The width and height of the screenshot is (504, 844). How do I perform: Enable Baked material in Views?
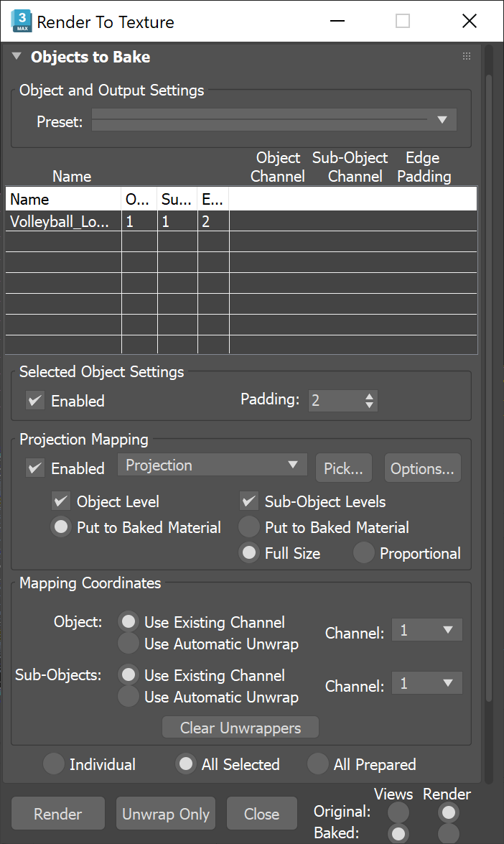pyautogui.click(x=398, y=833)
